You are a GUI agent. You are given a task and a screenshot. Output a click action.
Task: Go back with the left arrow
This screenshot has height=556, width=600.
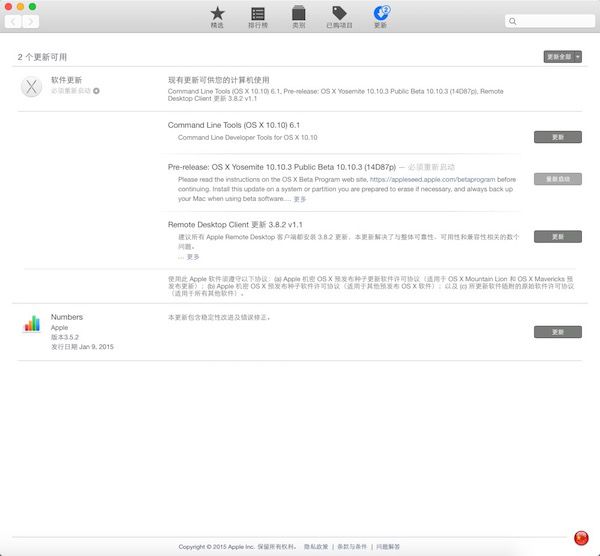[13, 21]
